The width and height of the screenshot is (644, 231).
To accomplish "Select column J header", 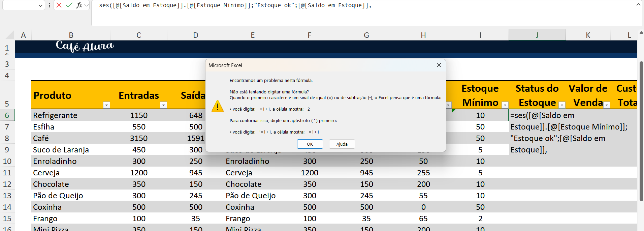I will 537,35.
